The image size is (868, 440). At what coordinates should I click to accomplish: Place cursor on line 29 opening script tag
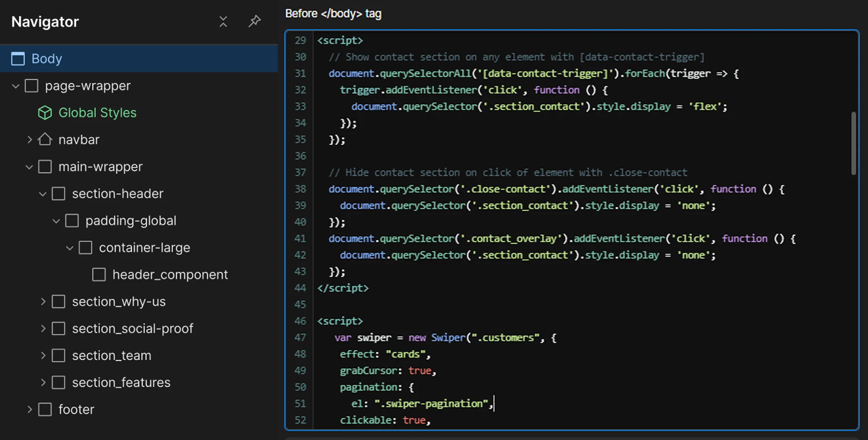(x=340, y=40)
